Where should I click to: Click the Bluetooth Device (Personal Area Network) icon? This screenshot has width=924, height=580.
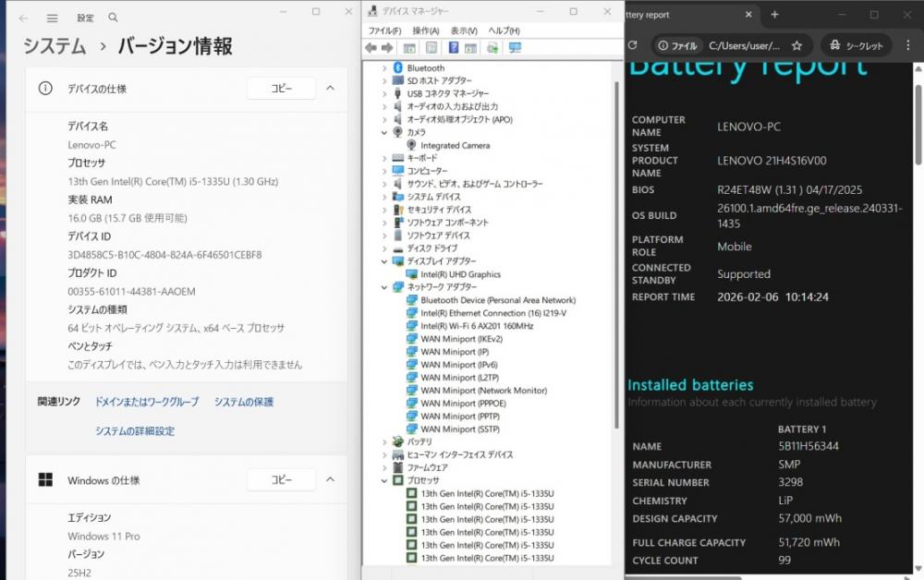411,300
